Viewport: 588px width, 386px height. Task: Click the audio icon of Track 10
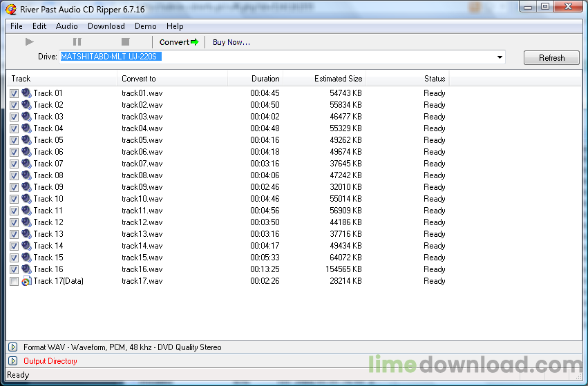click(26, 198)
